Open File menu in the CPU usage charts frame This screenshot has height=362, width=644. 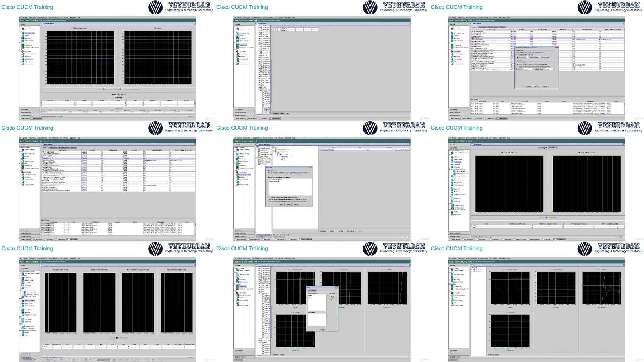click(20, 17)
